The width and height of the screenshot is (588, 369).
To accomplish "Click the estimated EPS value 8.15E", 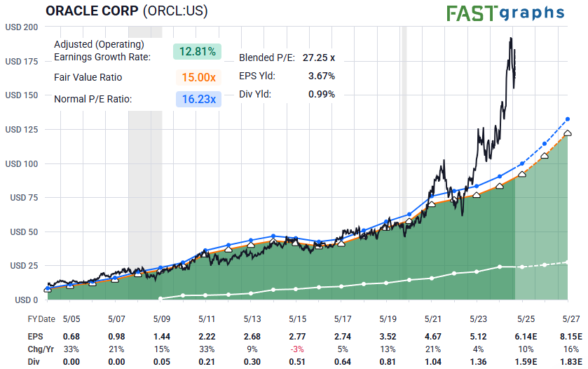I will 571,337.
